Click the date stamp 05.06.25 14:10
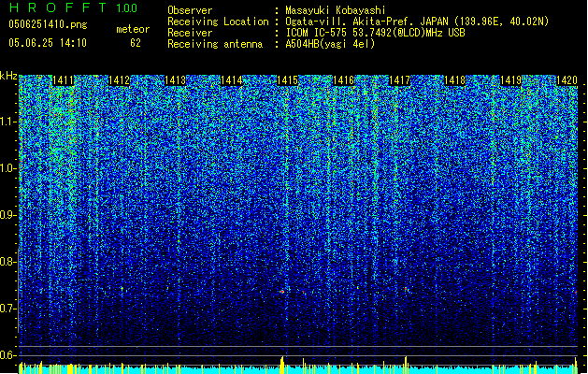 tap(48, 43)
